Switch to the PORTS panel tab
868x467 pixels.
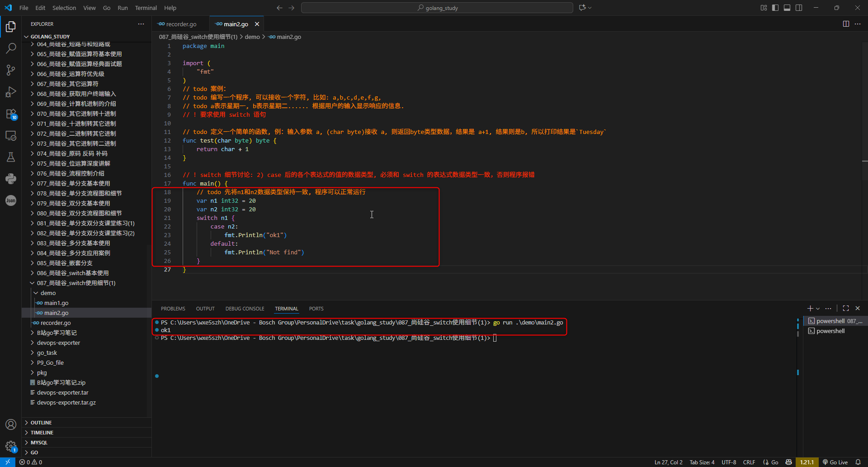click(x=316, y=309)
